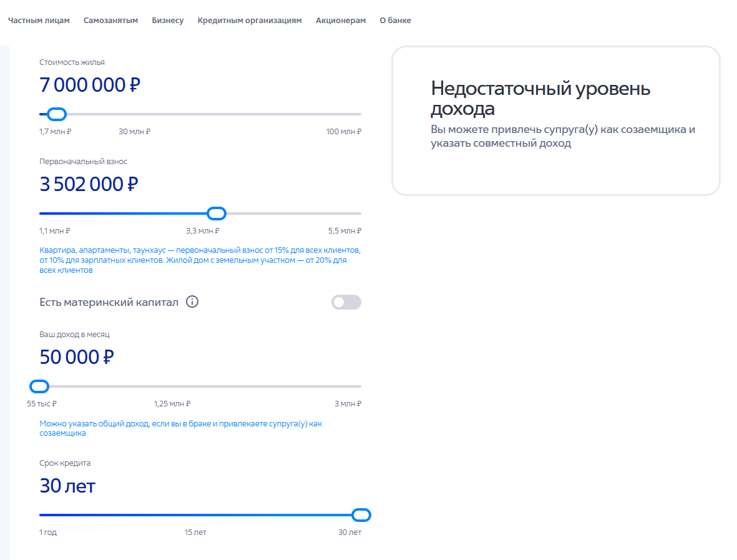
Task: Click the down payment slider handle
Action: (217, 214)
